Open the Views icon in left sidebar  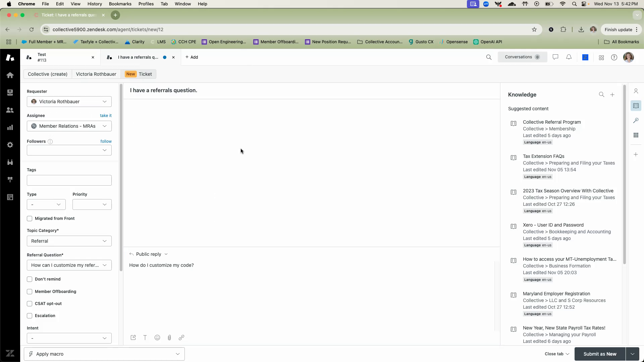[x=10, y=93]
